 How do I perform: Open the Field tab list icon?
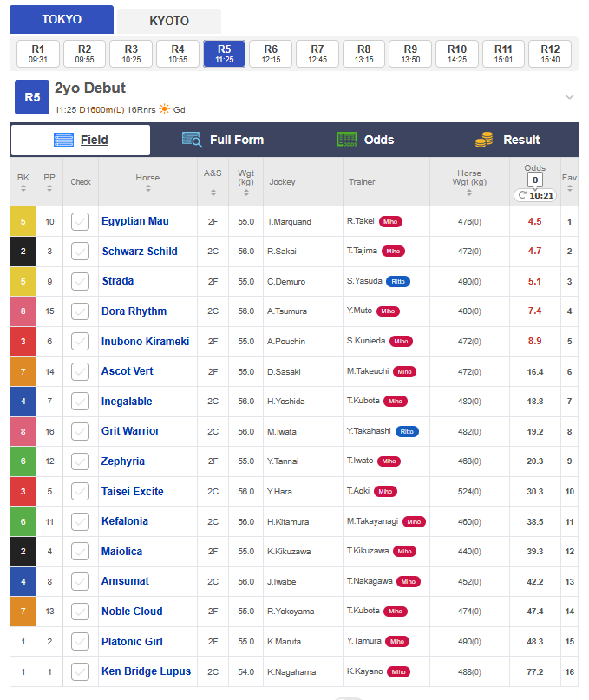[63, 140]
